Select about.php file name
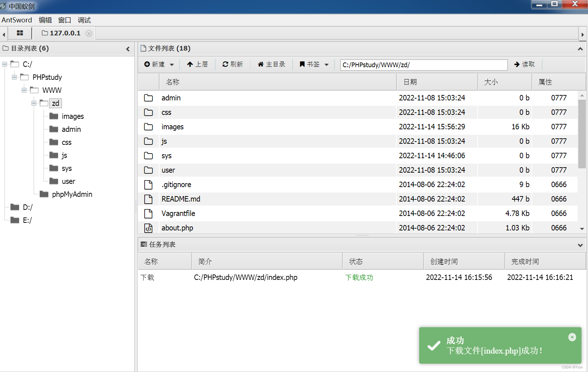This screenshot has width=588, height=372. pyautogui.click(x=177, y=228)
